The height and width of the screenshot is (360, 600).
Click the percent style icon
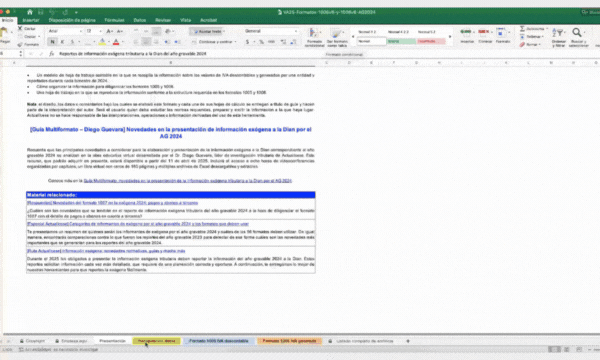coord(261,42)
